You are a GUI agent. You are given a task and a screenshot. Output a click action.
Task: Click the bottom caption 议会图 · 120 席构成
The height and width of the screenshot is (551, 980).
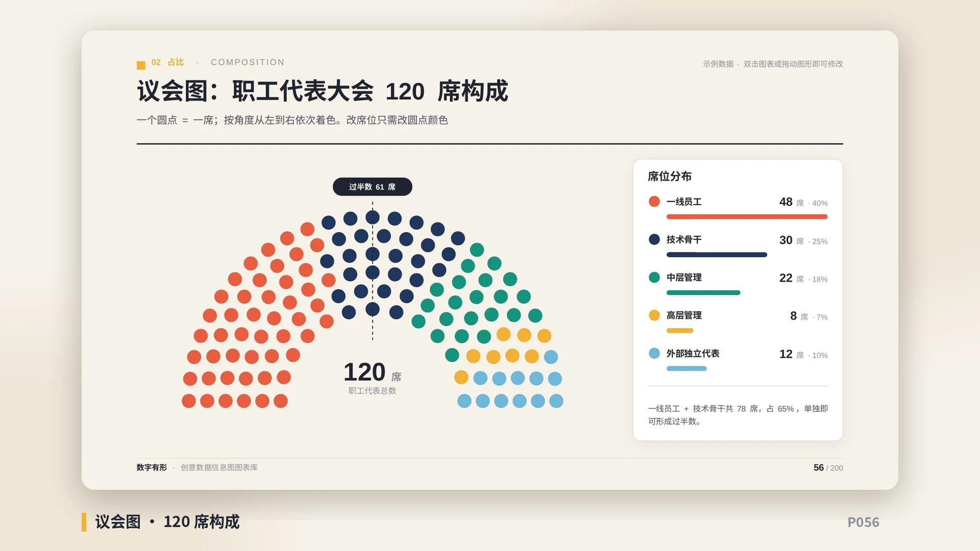click(x=167, y=522)
